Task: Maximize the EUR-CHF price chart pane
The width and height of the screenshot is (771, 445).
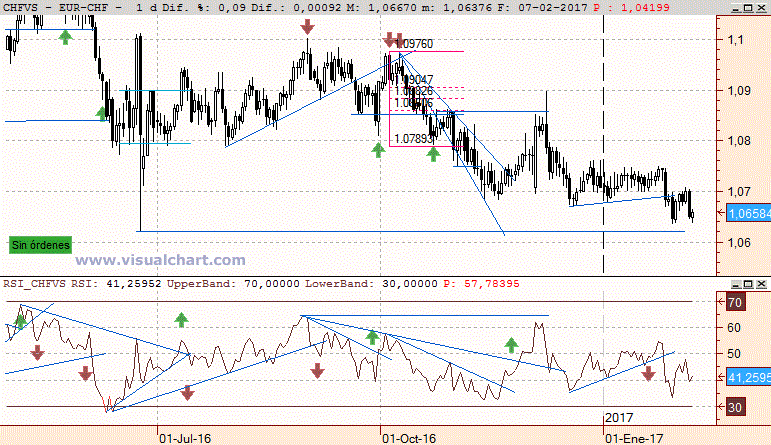Action: pos(748,8)
